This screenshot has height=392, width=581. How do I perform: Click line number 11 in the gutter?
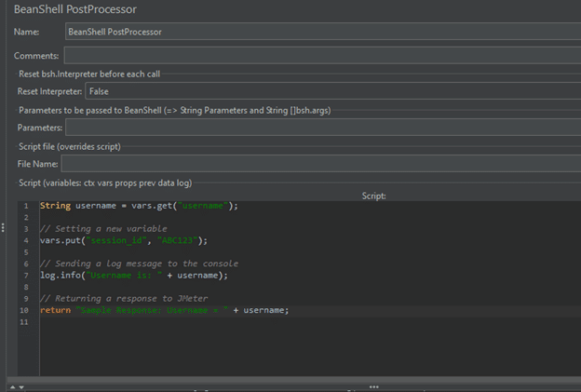click(24, 322)
